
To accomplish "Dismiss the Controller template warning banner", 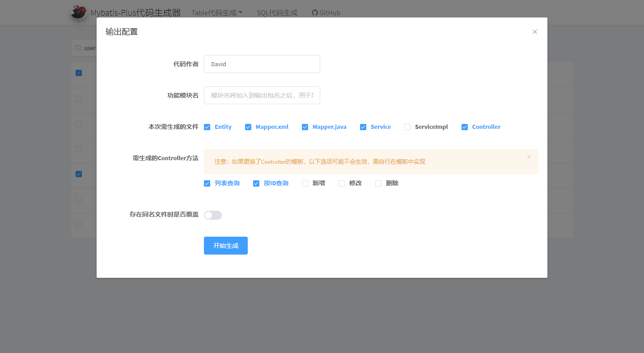I will click(529, 157).
